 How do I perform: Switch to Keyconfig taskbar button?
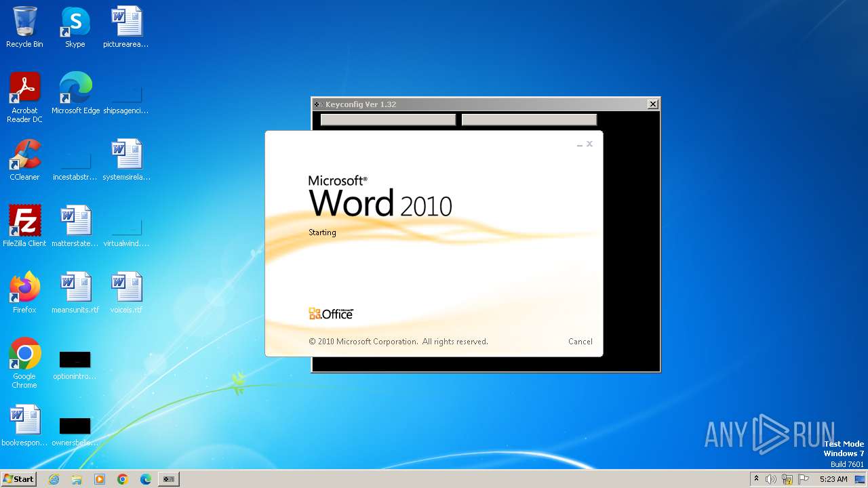pyautogui.click(x=169, y=479)
